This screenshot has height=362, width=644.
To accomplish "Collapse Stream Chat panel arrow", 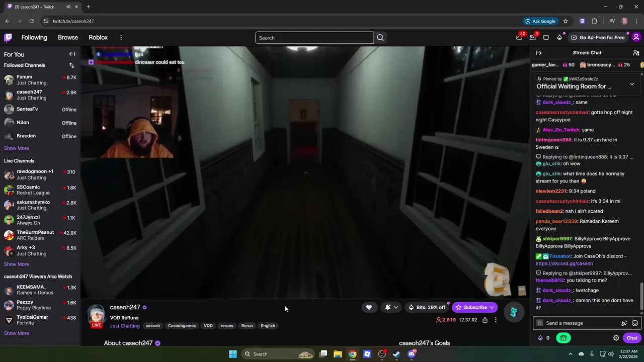I will pos(539,53).
